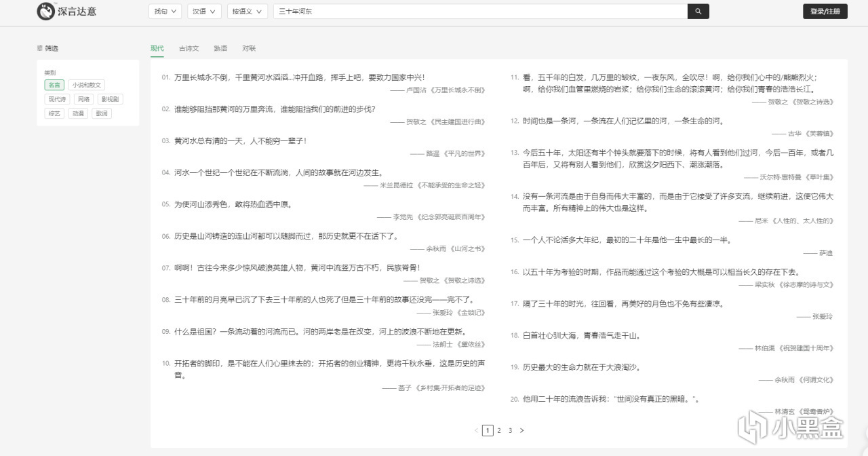Viewport: 868px width, 456px height.
Task: Open the 汉语 language dropdown
Action: (203, 12)
